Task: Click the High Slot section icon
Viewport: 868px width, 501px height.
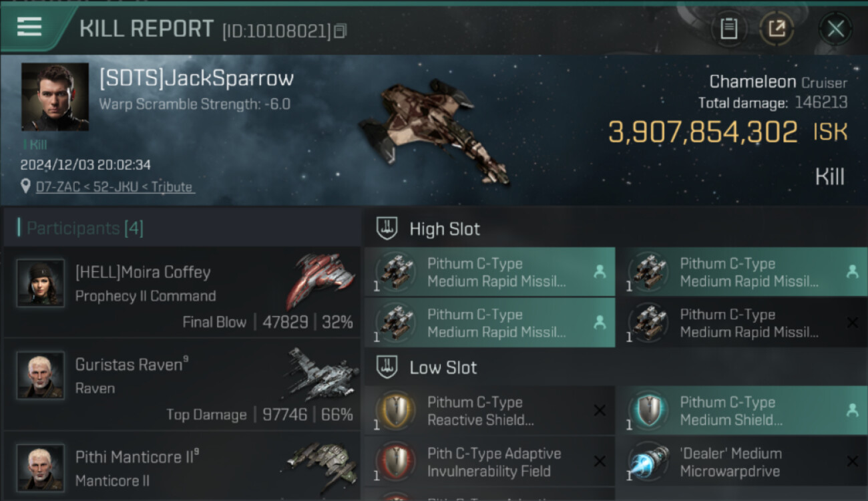Action: (387, 228)
